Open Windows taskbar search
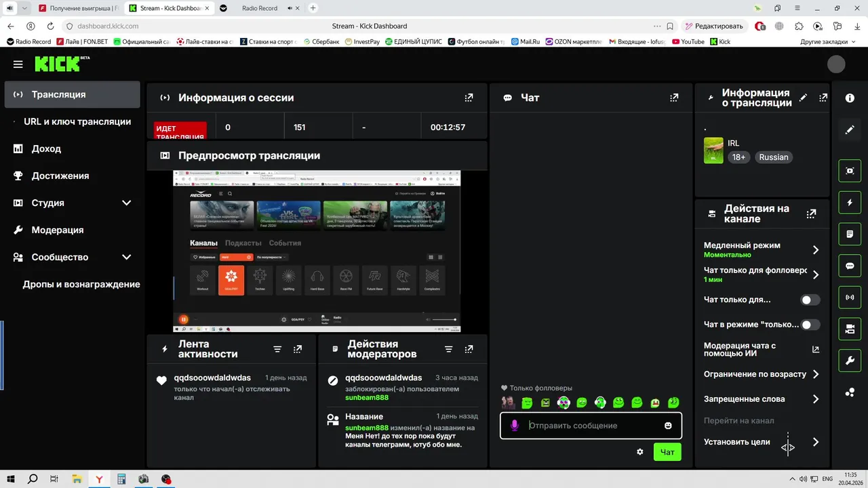 click(x=33, y=479)
